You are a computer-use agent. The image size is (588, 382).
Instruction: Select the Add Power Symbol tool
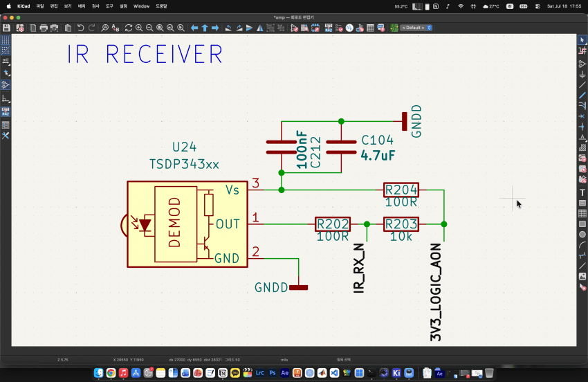[582, 75]
